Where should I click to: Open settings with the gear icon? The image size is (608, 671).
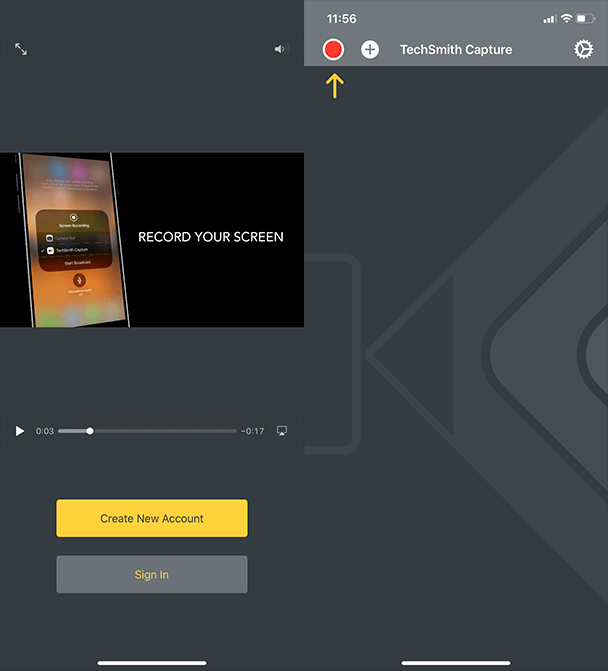pos(583,49)
